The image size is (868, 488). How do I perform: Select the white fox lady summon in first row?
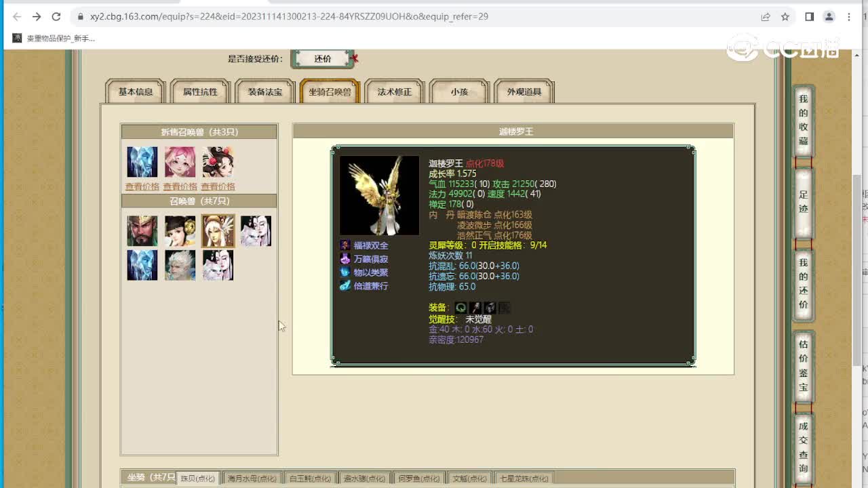pos(256,231)
